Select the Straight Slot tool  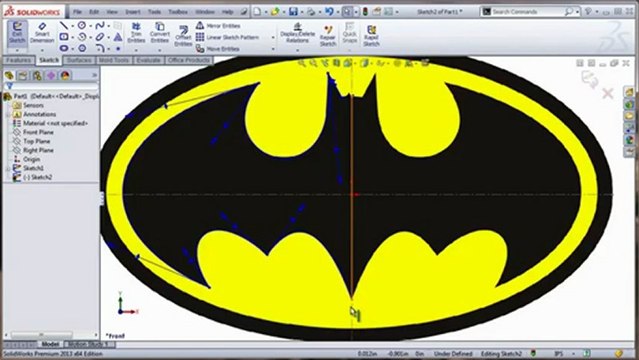[x=64, y=48]
